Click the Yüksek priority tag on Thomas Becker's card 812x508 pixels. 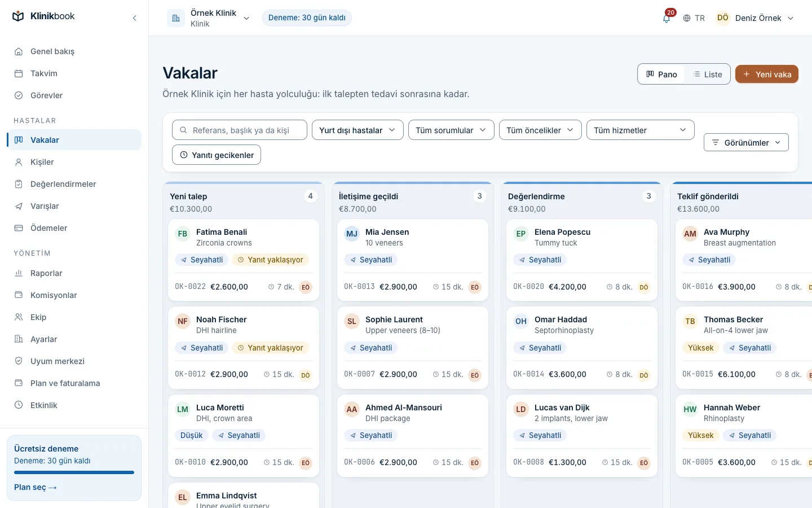click(x=701, y=348)
